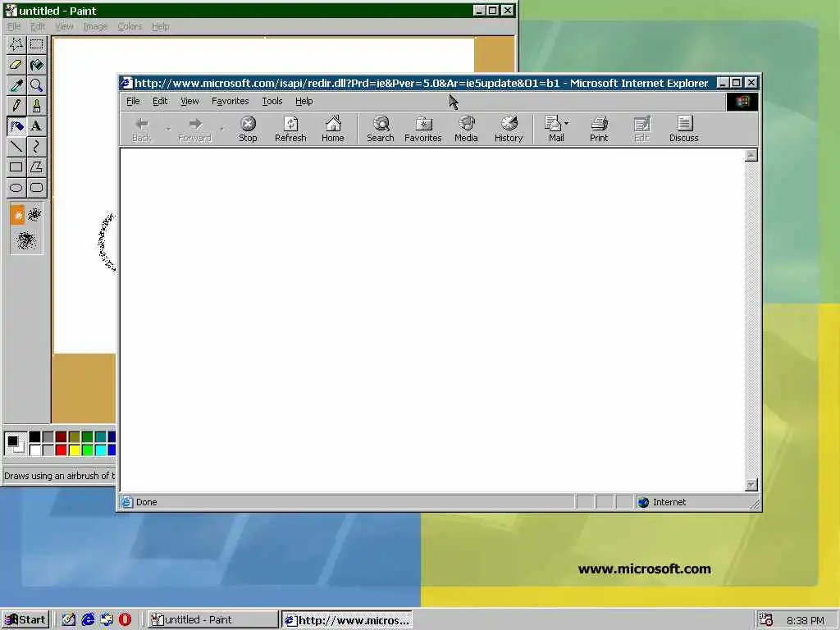Choose the small airbrush spray size
This screenshot has width=840, height=630.
[18, 216]
